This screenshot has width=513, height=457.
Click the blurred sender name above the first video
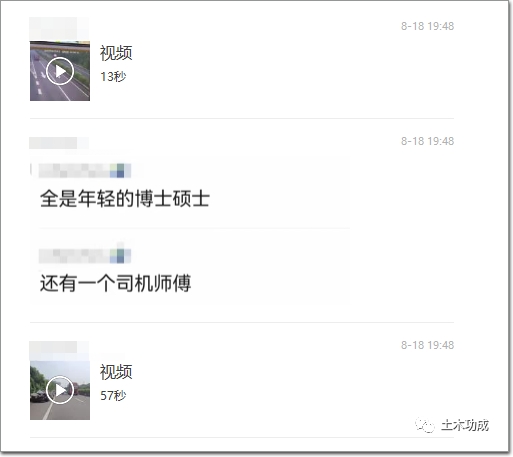pyautogui.click(x=59, y=29)
